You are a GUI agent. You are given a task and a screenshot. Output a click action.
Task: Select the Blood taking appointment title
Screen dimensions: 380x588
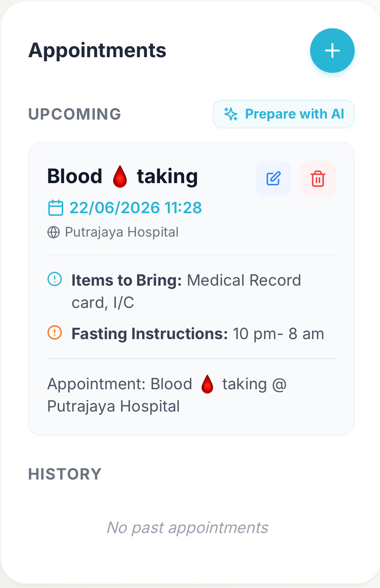click(x=123, y=176)
